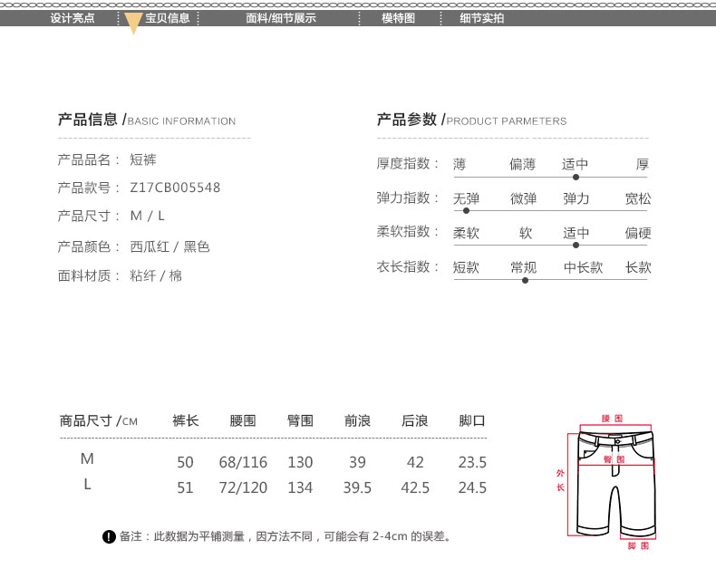
Task: Go to the 模特图 tab
Action: pos(398,18)
